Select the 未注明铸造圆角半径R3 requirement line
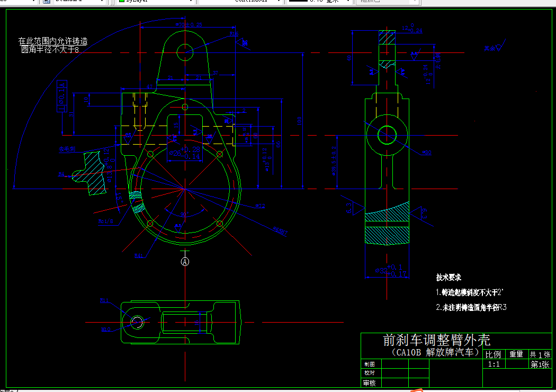The image size is (556, 392). tap(471, 307)
